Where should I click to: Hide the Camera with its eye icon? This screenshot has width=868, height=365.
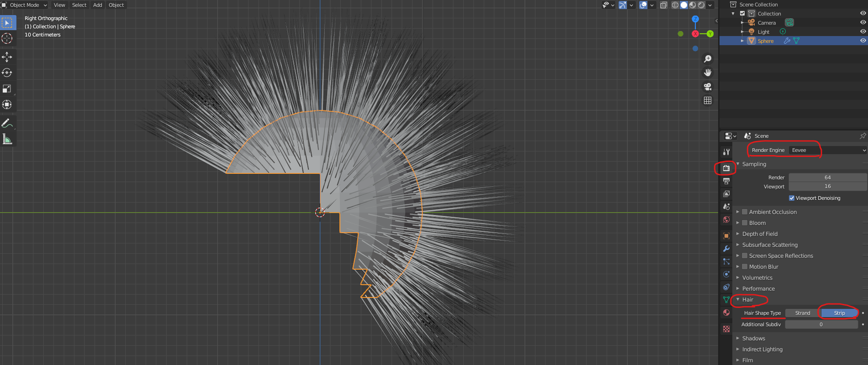click(x=863, y=22)
